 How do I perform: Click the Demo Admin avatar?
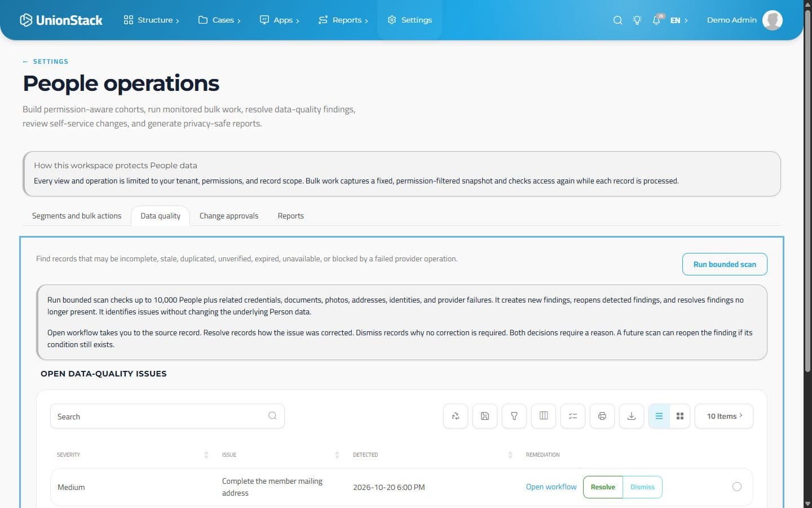coord(773,20)
